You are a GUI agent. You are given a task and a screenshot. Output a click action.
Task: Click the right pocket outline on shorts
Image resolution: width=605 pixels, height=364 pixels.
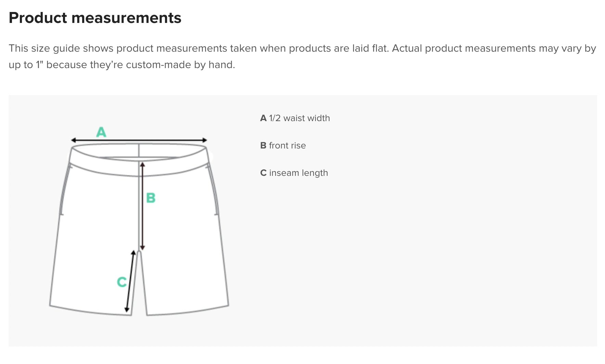tap(213, 189)
